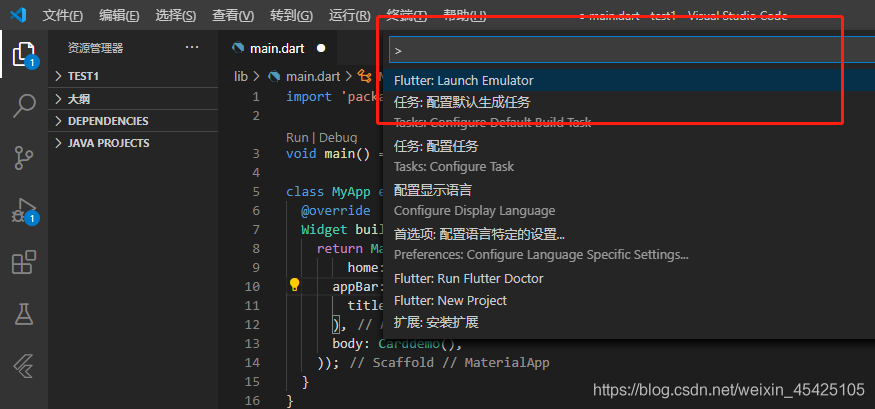Click the '// Scaffold // MaterialApp' comment
Viewport: 875px width, 409px height.
click(x=449, y=362)
